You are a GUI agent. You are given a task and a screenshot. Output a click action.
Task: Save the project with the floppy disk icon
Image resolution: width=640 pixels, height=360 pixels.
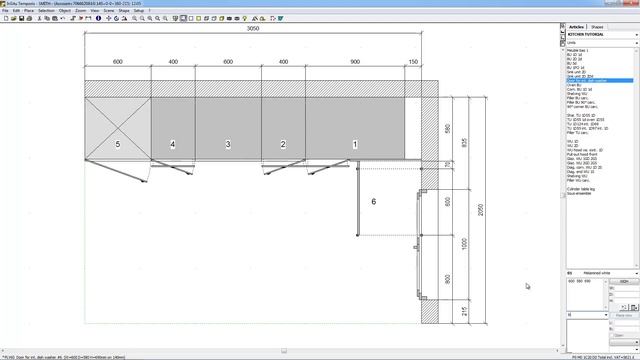[x=21, y=18]
